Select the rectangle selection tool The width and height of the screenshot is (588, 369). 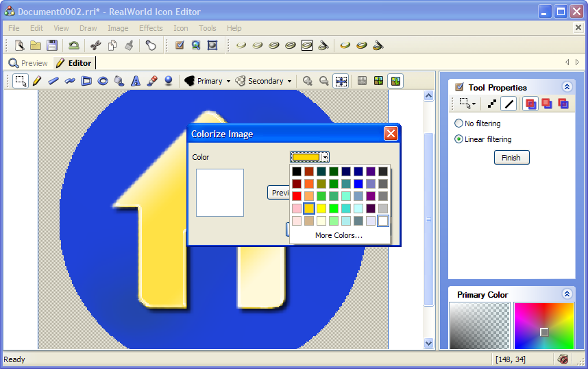pos(21,81)
